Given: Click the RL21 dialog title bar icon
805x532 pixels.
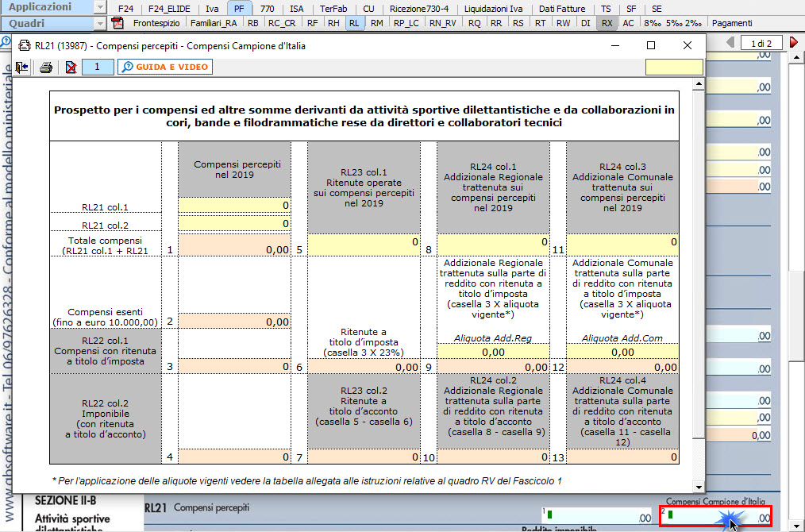Looking at the screenshot, I should click(24, 46).
